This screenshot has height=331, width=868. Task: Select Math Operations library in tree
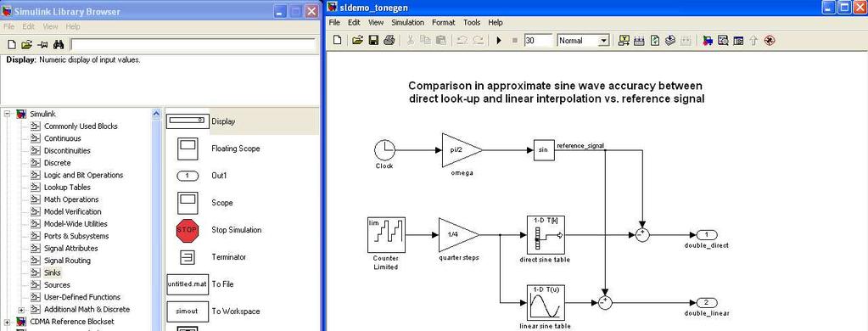[71, 199]
